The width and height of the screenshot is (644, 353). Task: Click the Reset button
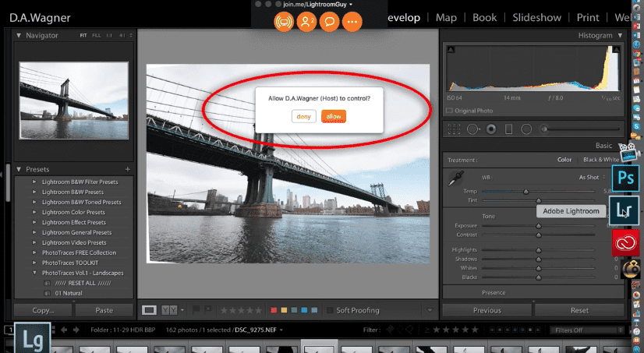click(x=579, y=310)
